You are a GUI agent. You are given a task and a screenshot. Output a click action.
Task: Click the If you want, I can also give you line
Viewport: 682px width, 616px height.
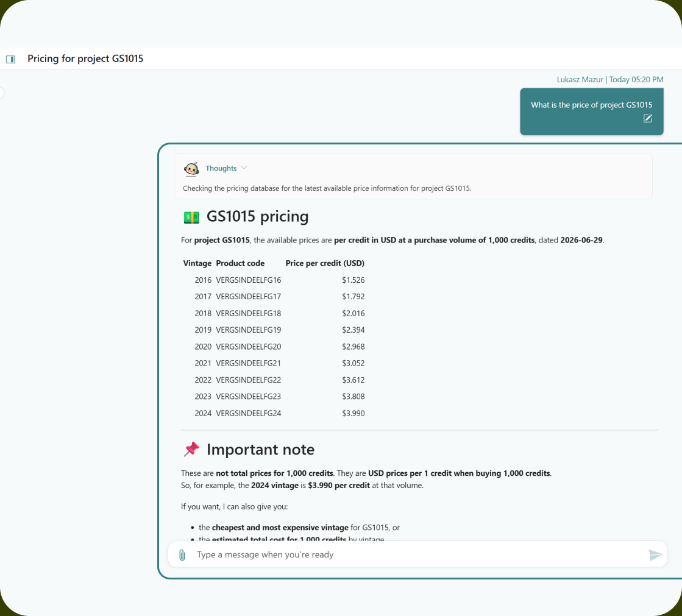pyautogui.click(x=234, y=506)
